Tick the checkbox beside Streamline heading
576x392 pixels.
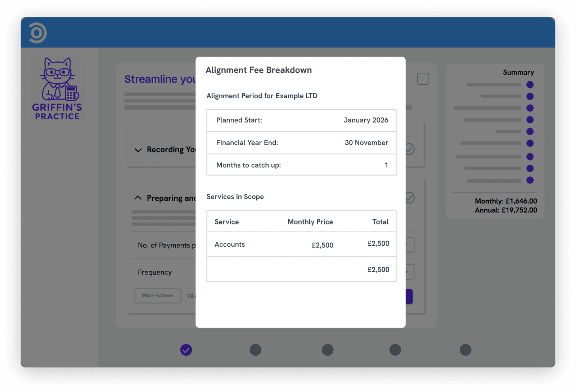coord(423,79)
